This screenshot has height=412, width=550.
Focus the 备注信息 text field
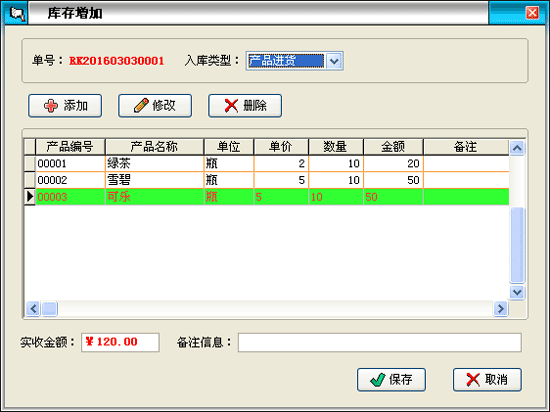380,342
